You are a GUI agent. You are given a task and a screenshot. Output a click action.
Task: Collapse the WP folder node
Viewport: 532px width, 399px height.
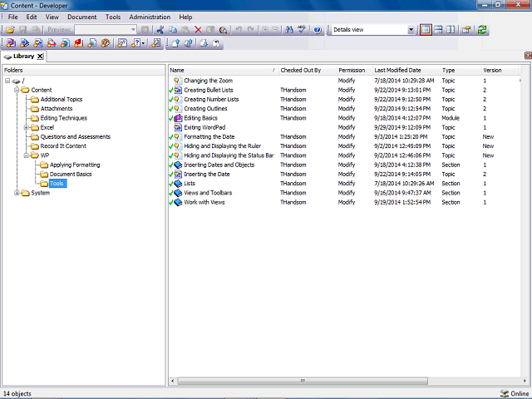(26, 155)
